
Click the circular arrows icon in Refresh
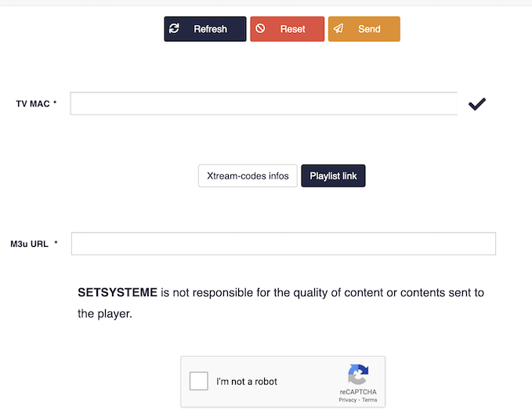tap(175, 29)
